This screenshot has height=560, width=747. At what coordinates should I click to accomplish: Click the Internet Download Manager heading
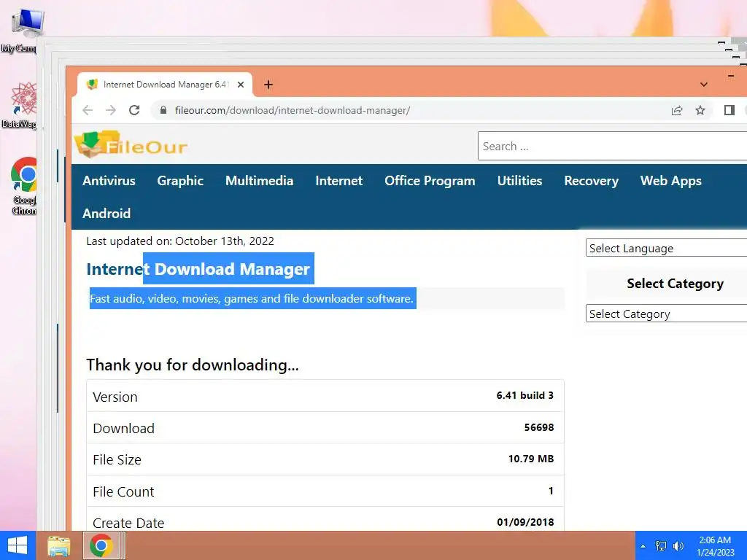tap(198, 269)
